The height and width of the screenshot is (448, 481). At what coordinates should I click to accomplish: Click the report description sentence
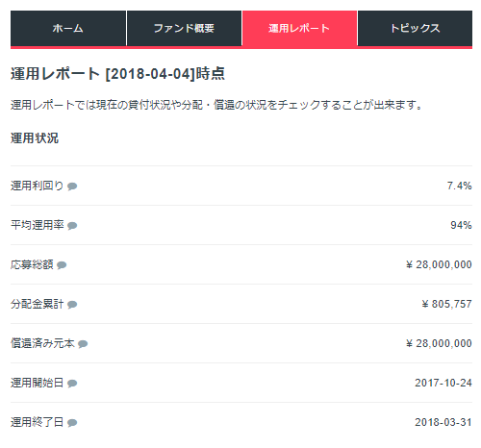click(x=216, y=105)
